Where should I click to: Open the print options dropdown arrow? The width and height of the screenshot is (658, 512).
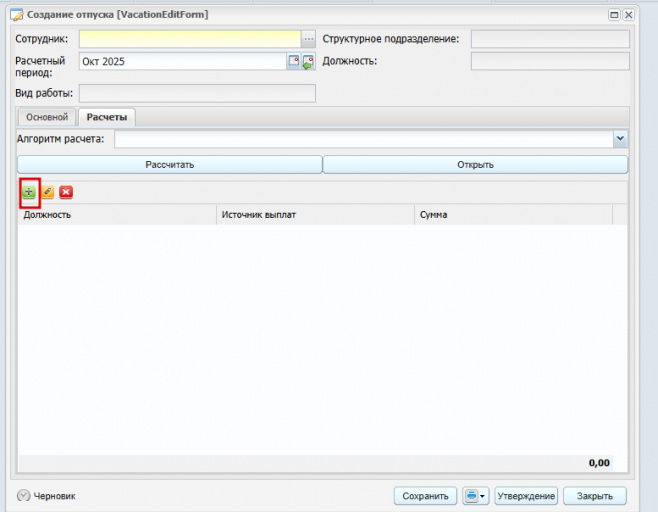tap(483, 496)
